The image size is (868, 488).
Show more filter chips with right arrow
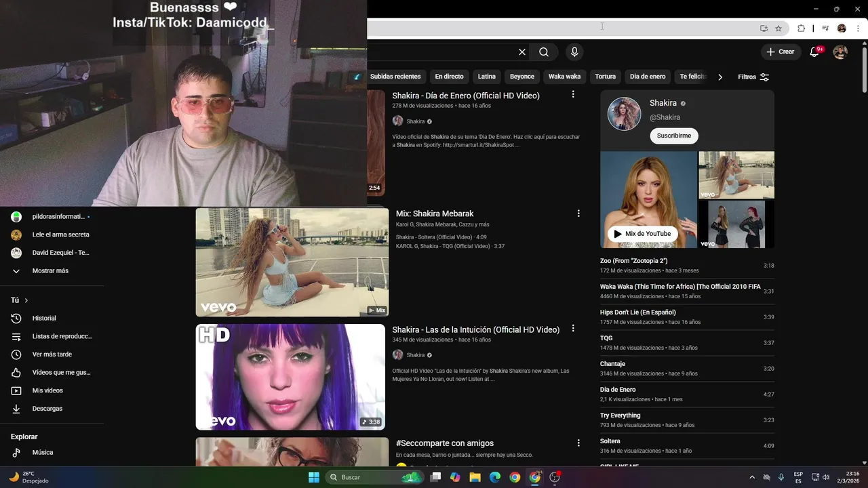(x=720, y=77)
